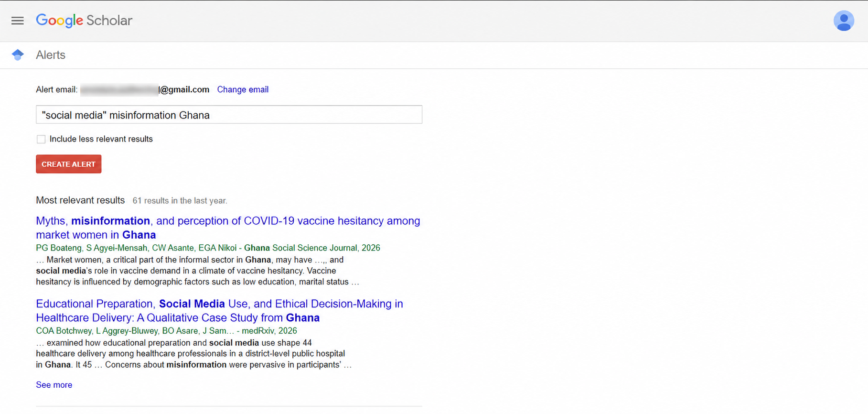Click the '61 results in the last year' text

pyautogui.click(x=180, y=201)
